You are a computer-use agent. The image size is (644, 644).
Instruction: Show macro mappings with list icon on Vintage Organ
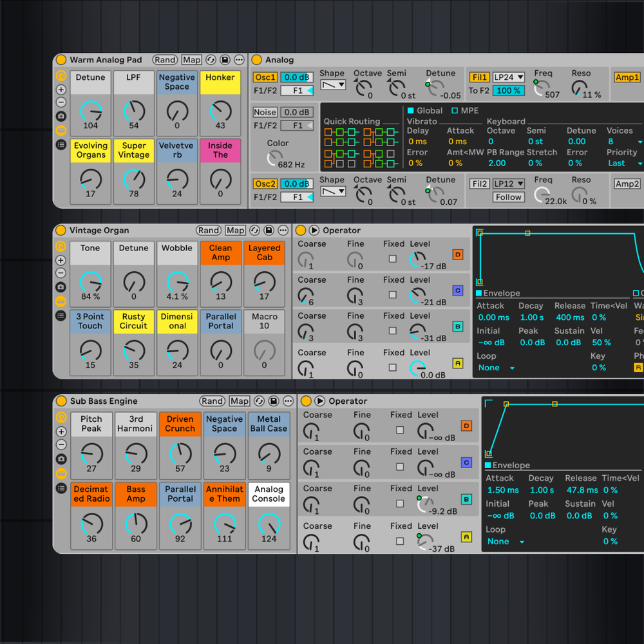(61, 316)
